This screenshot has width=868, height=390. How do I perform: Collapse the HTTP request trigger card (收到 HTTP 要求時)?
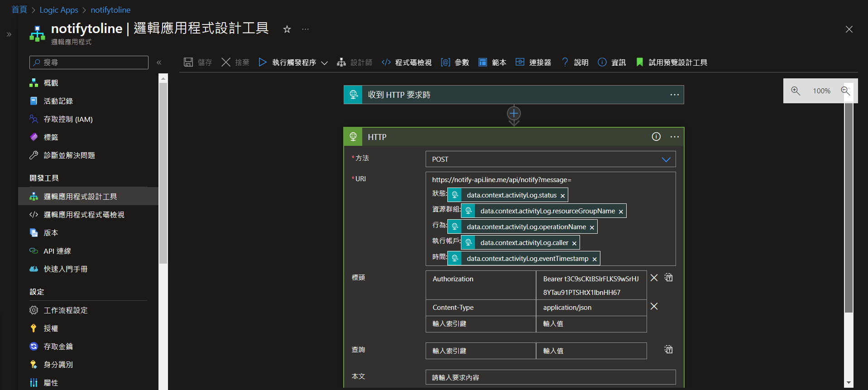(513, 95)
